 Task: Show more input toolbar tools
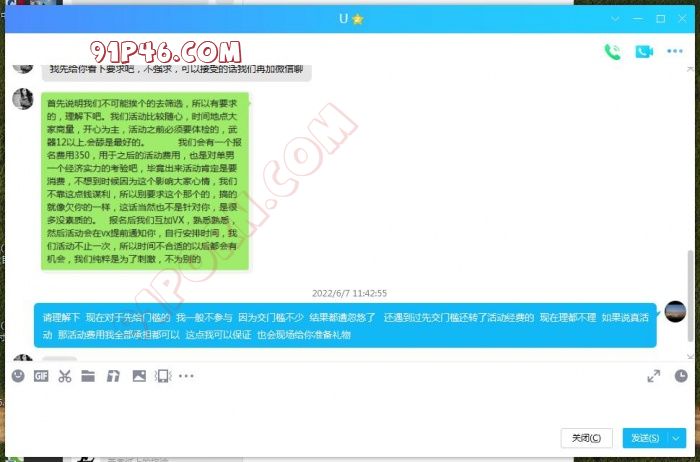187,376
